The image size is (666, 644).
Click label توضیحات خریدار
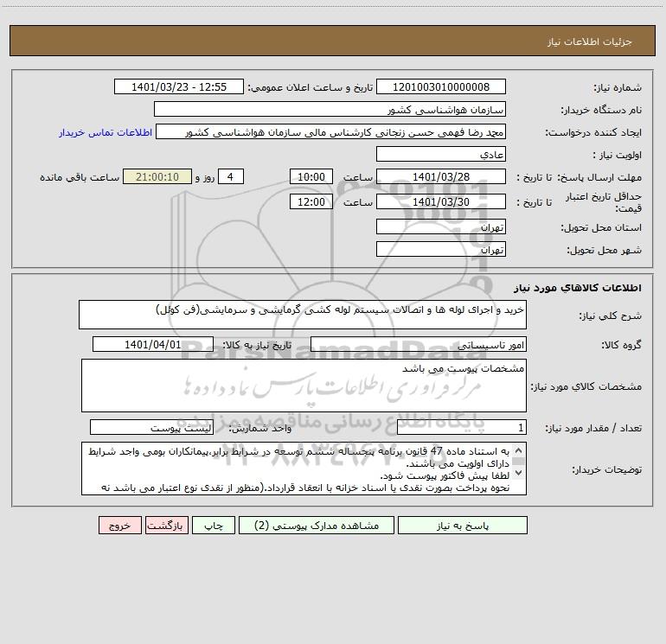point(606,470)
